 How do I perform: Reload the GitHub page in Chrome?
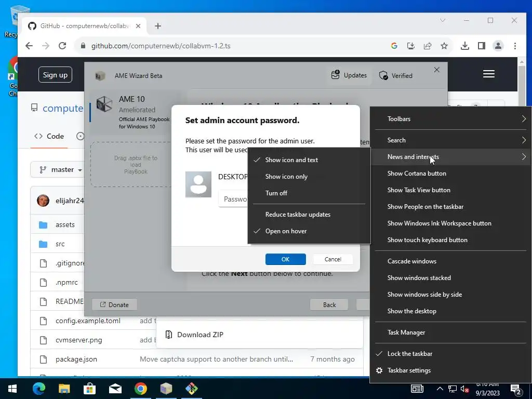62,46
